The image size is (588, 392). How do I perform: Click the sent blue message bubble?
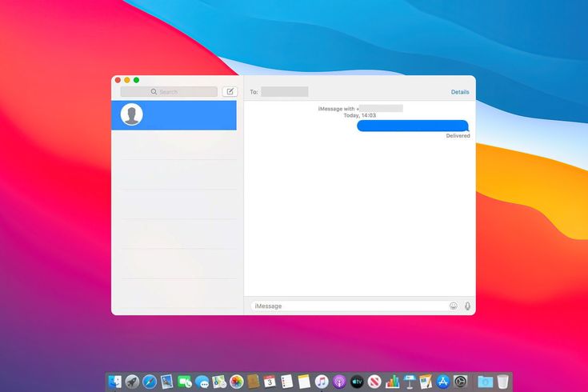(x=412, y=126)
